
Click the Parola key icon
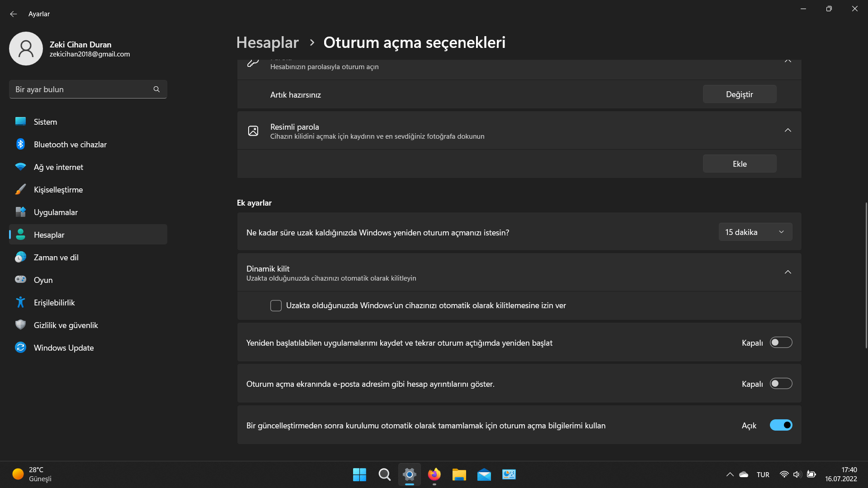253,62
